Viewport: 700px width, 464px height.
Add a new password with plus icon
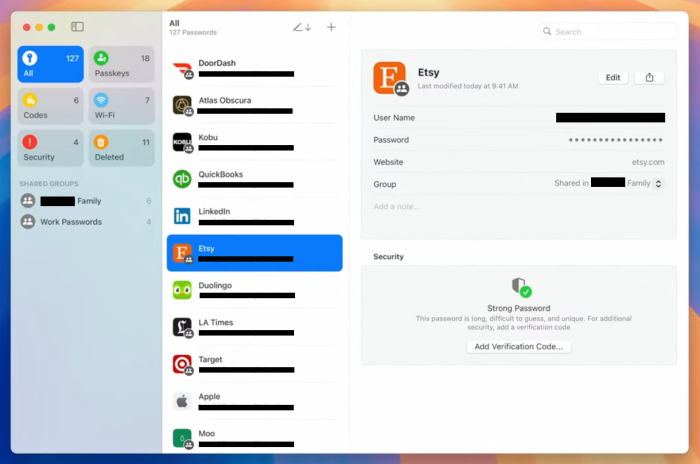(331, 27)
